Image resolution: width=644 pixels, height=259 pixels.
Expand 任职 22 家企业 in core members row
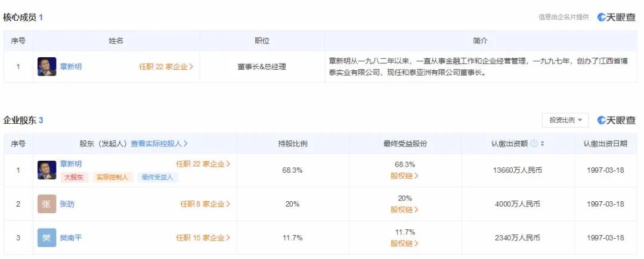166,67
